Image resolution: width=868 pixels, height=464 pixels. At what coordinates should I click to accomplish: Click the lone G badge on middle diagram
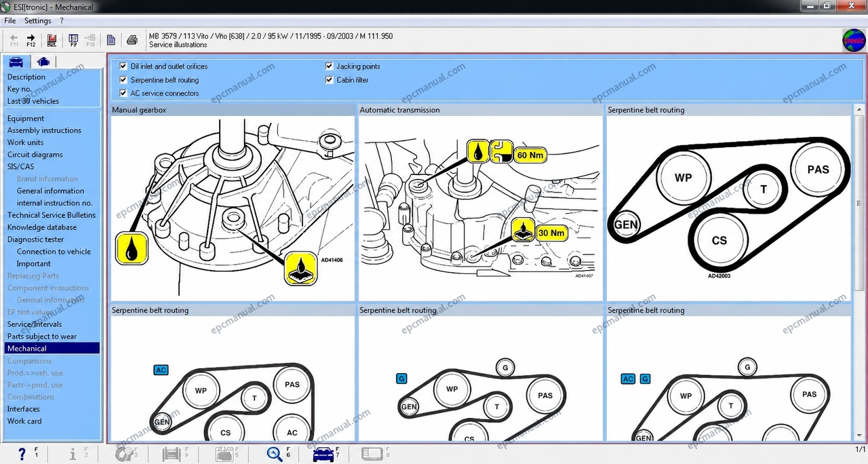pyautogui.click(x=401, y=379)
